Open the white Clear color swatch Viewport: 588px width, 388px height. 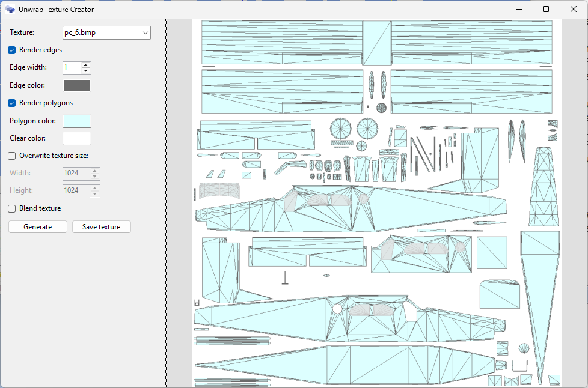77,138
